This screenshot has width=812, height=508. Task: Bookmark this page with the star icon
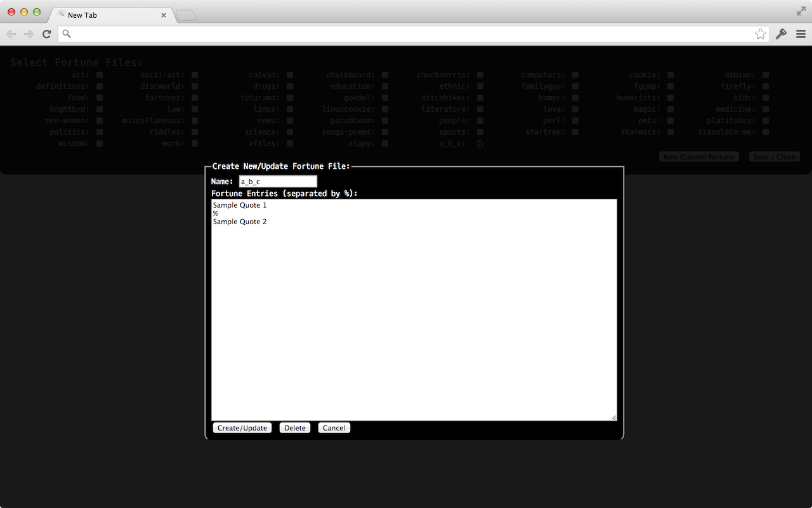tap(760, 34)
